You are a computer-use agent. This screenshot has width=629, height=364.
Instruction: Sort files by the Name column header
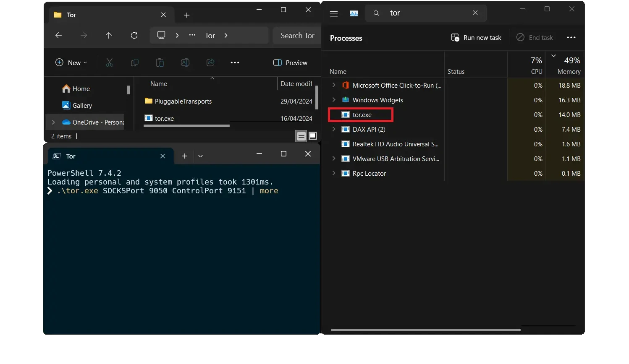pos(159,83)
